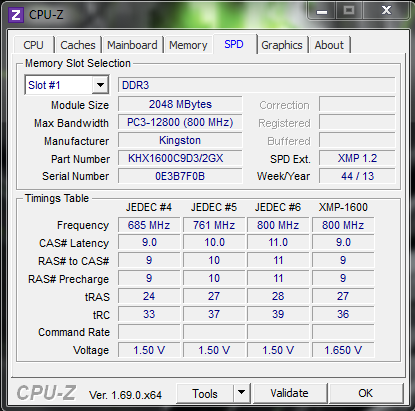415x411 pixels.
Task: Click the 0E3B7F0B serial number
Action: (180, 176)
